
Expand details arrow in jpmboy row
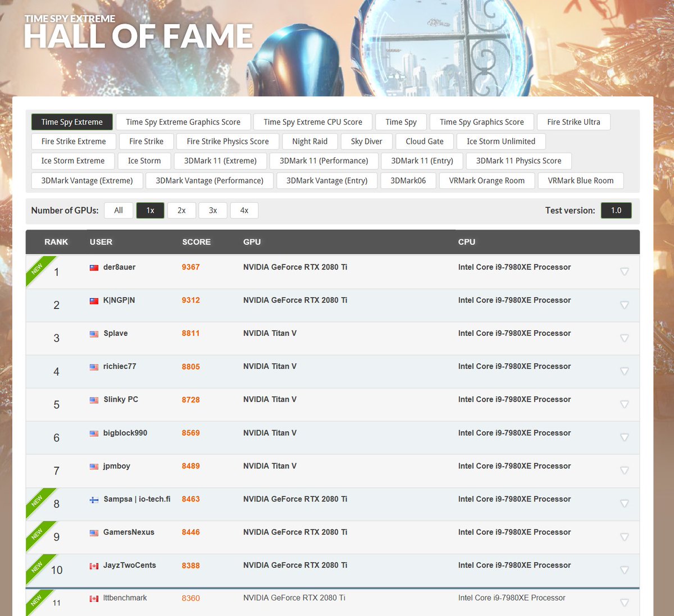pos(624,471)
